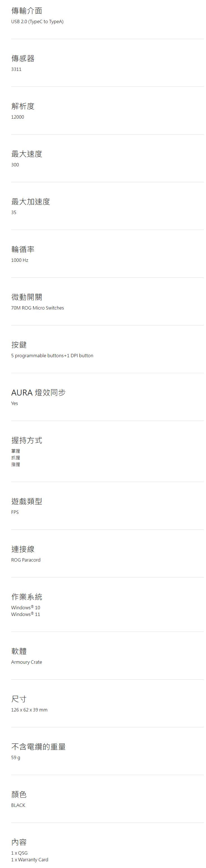This screenshot has height=868, width=206.
Task: Click the 解析度 value 12000
Action: (18, 117)
